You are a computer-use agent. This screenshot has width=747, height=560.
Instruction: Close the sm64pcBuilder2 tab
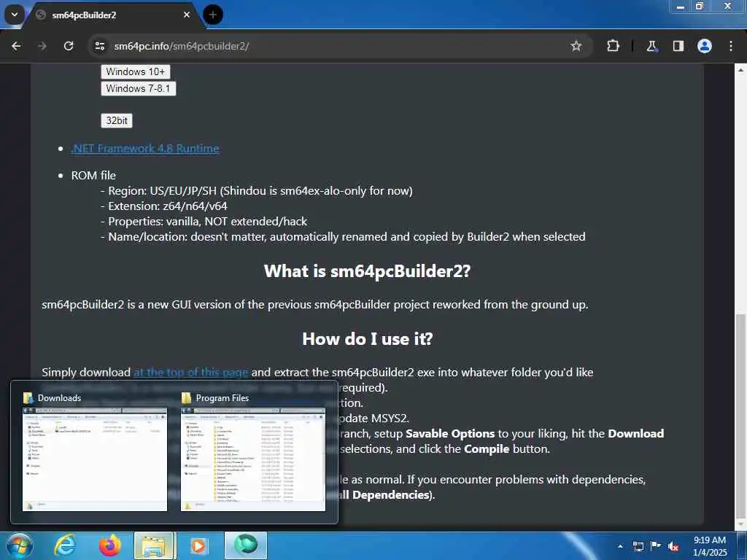pos(187,15)
